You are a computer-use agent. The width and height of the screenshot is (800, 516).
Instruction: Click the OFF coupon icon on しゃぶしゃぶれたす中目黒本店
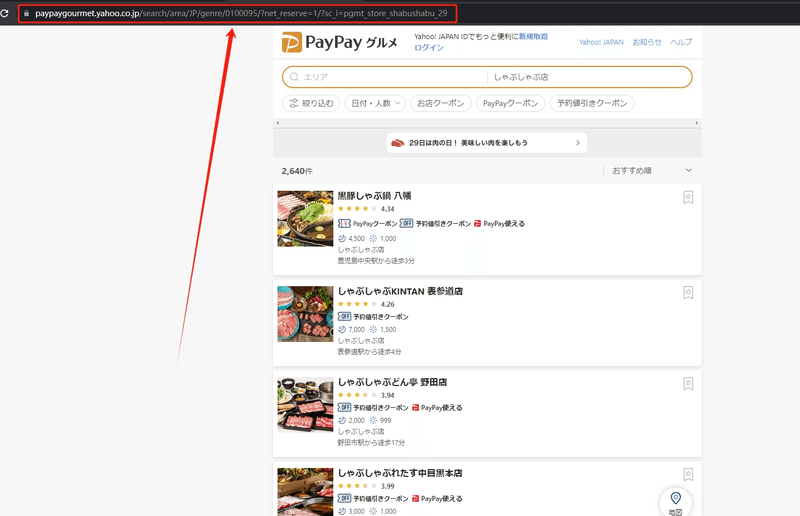[344, 498]
